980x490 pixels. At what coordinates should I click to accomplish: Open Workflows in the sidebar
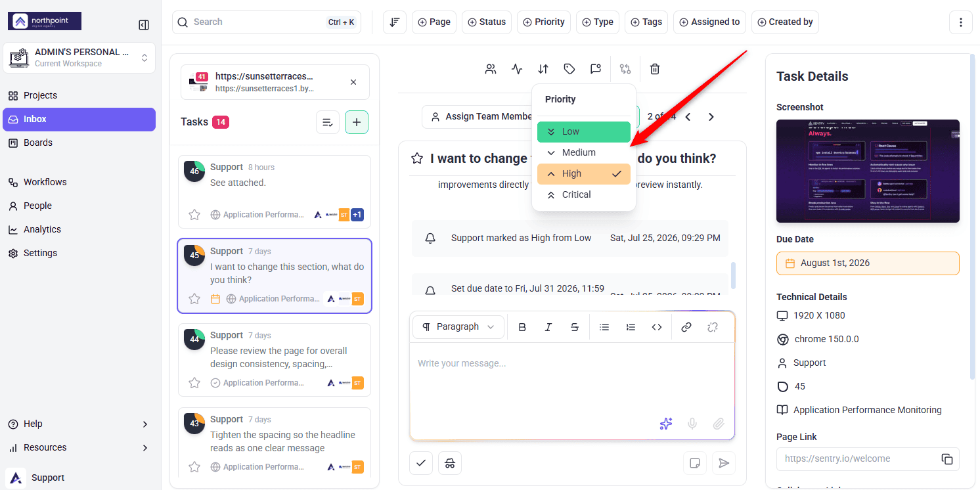pyautogui.click(x=79, y=182)
